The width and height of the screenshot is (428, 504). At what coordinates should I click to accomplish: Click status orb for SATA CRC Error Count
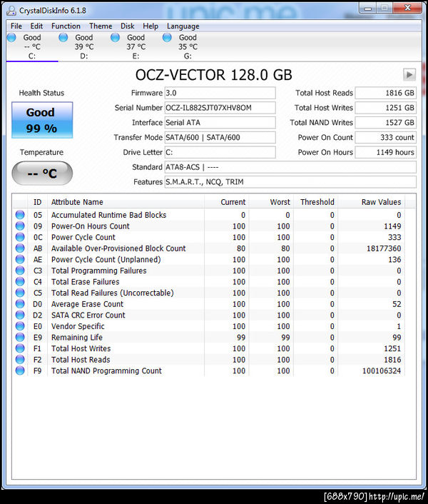[x=20, y=315]
